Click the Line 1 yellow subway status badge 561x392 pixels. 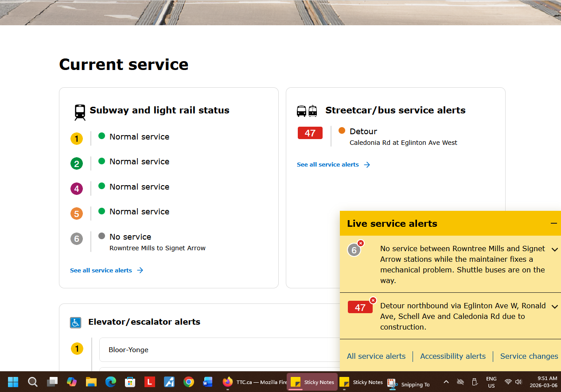coord(77,139)
